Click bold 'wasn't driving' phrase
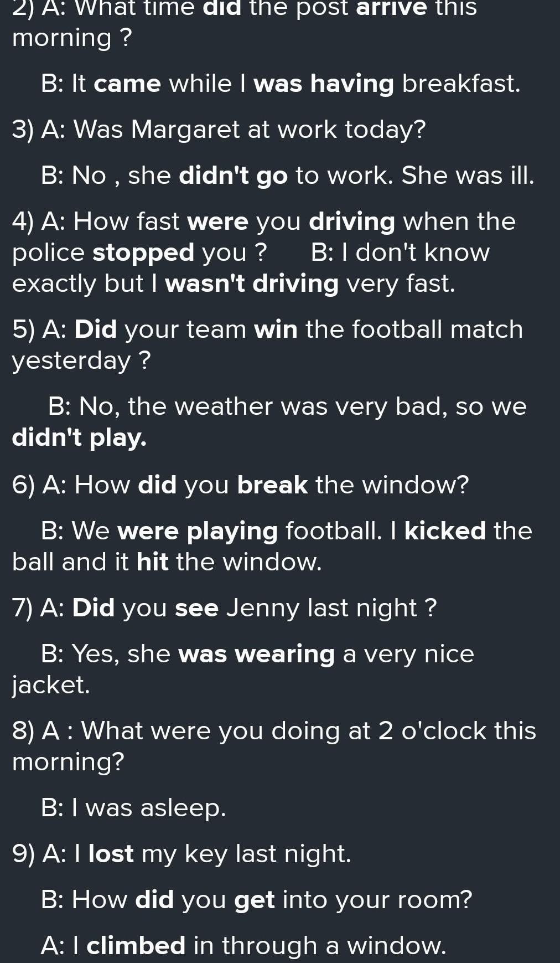The image size is (560, 963). [x=252, y=284]
